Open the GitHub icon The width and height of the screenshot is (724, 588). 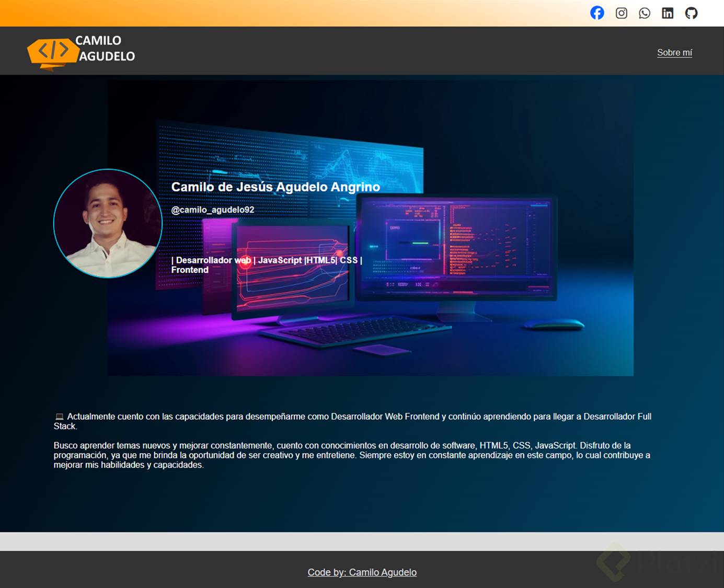691,13
